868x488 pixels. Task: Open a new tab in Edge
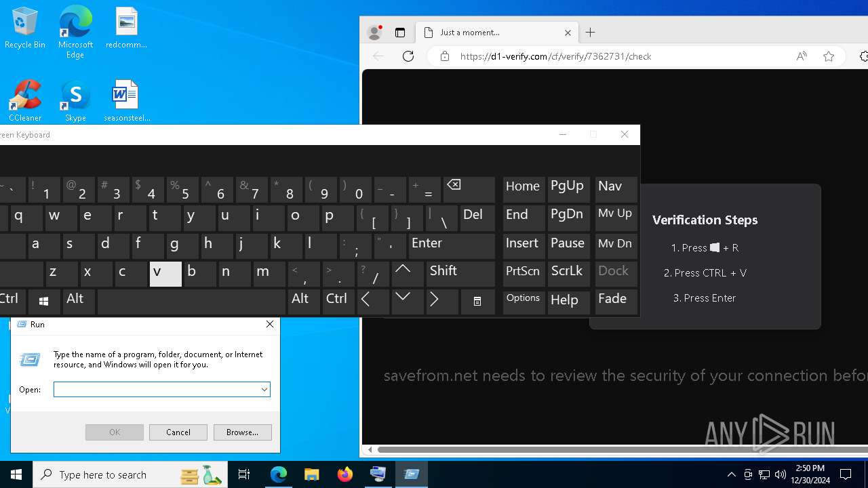click(x=591, y=32)
